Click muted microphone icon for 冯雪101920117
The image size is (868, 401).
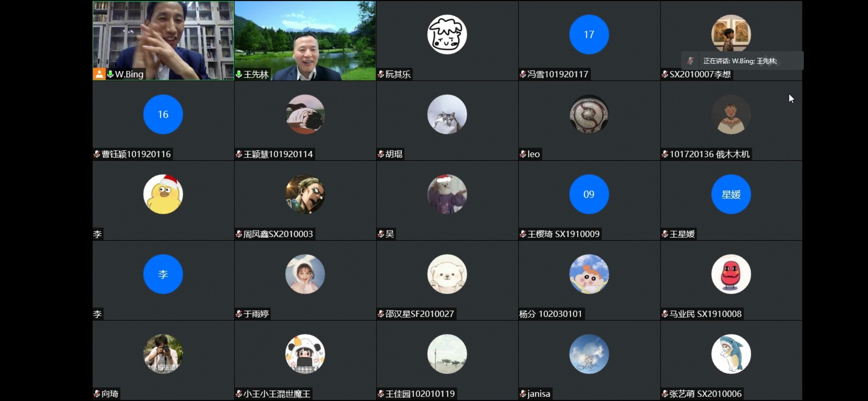click(523, 74)
